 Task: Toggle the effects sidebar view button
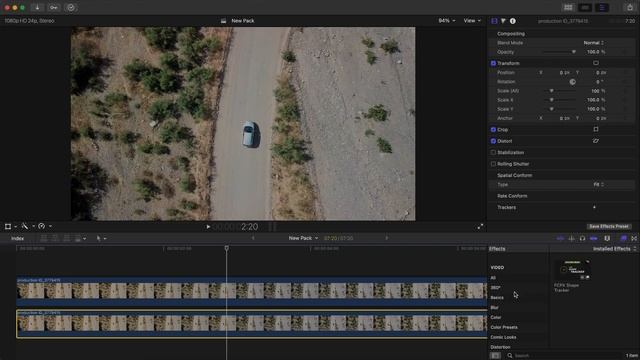(495, 356)
